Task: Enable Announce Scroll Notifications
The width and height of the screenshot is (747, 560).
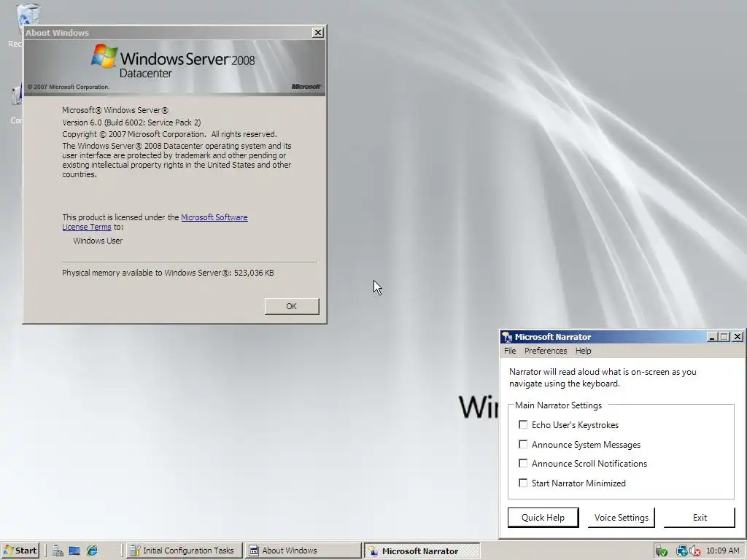Action: coord(523,463)
